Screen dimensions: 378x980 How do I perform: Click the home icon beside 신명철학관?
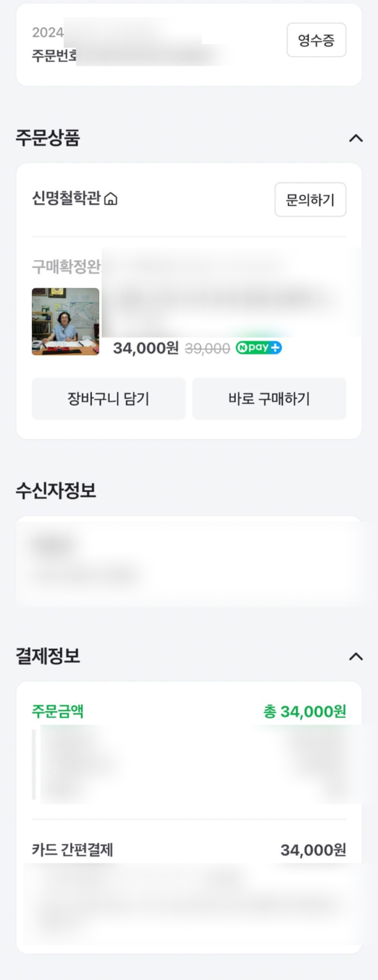coord(111,198)
